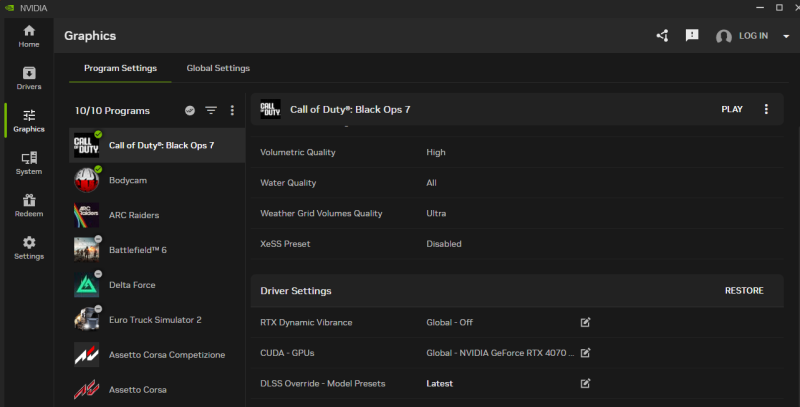
Task: Edit the RTX Dynamic Vibrance setting
Action: click(x=586, y=322)
